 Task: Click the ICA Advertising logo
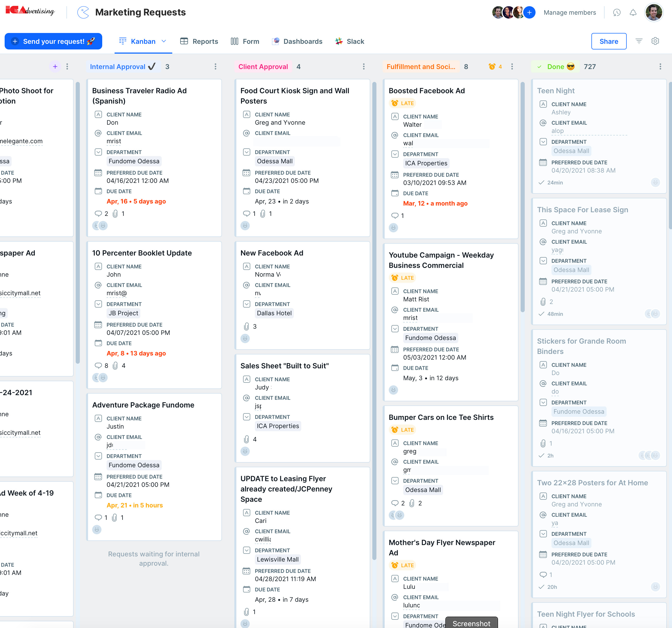tap(30, 11)
